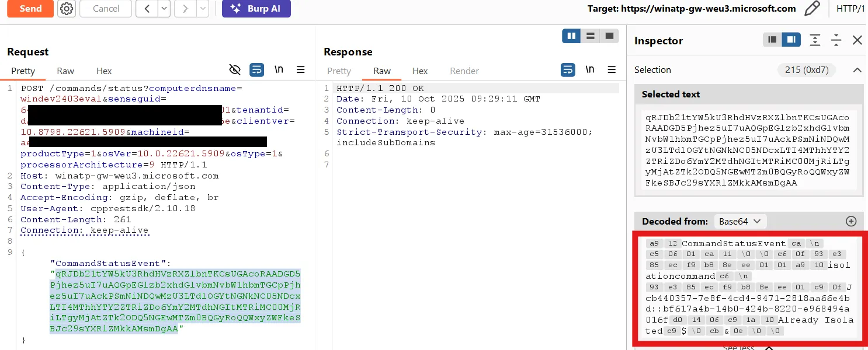
Task: Select top-bottom stacked layout view
Action: click(x=590, y=36)
